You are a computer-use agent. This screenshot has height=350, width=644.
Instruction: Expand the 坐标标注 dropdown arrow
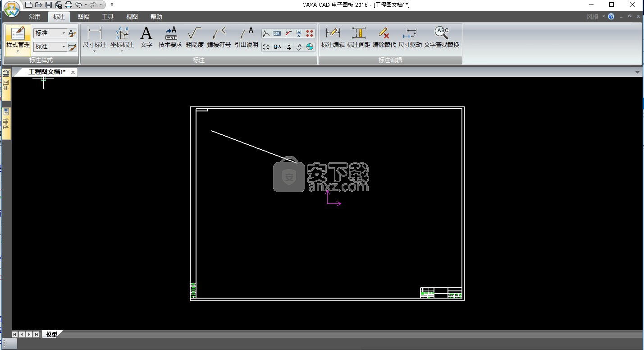[x=122, y=51]
